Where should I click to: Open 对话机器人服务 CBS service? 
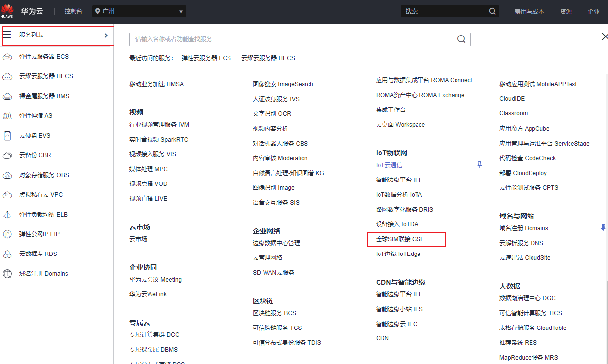point(280,144)
